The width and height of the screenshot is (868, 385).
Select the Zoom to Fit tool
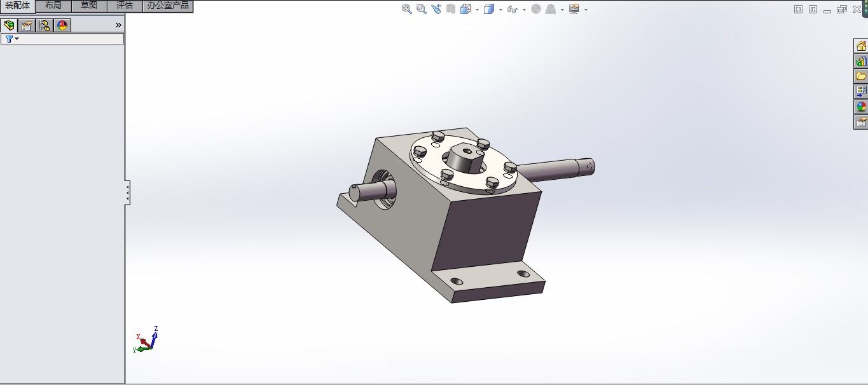(406, 8)
